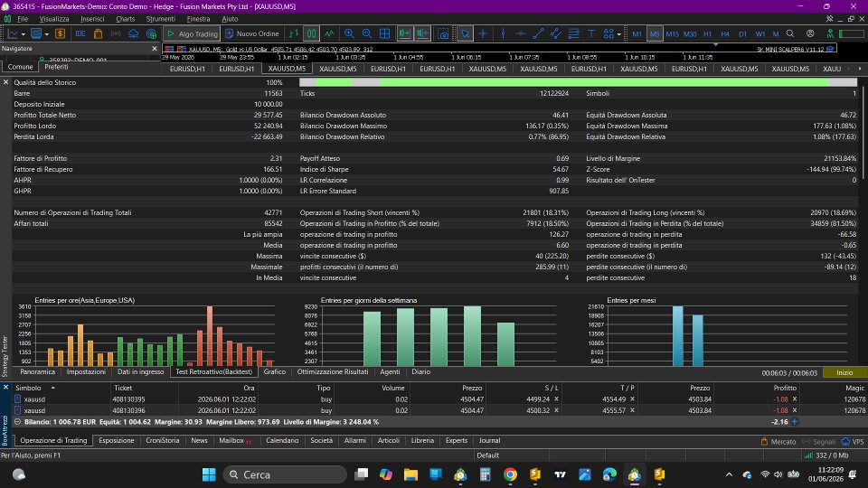Select the cursor arrow tool

(x=465, y=33)
